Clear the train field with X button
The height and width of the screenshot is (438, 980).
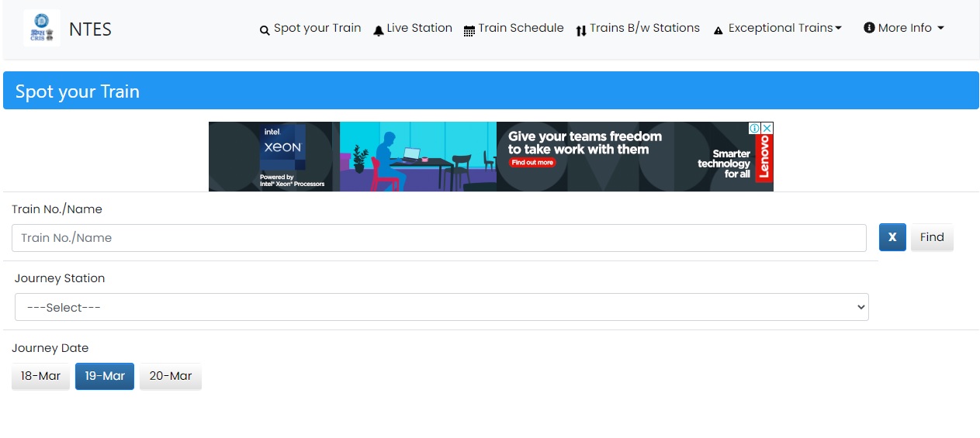892,237
